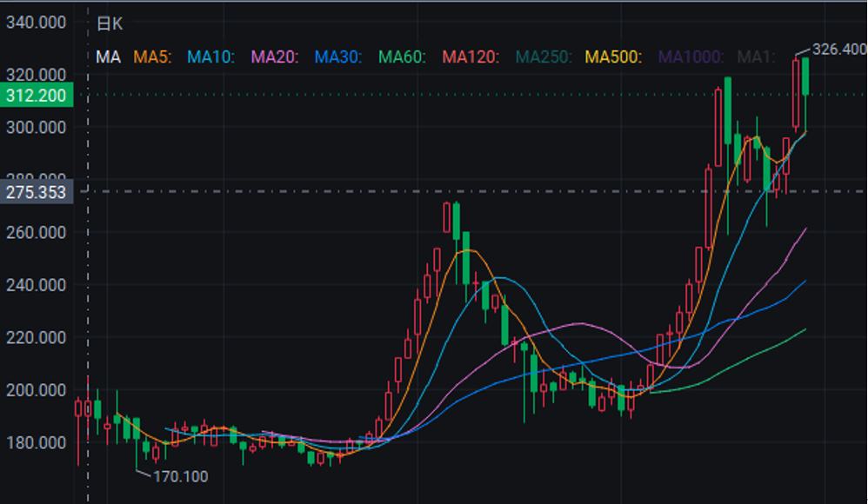Click the purple MA1000 legend label

click(691, 57)
